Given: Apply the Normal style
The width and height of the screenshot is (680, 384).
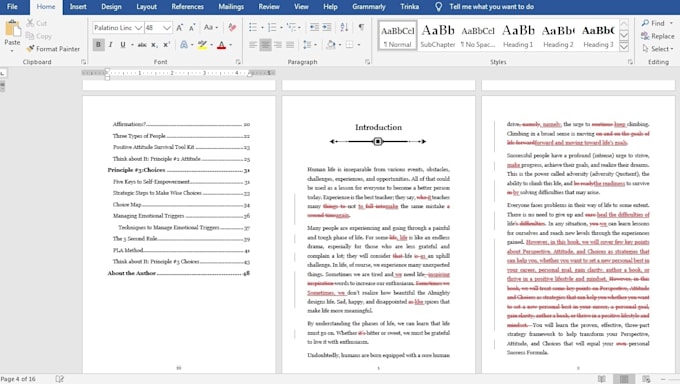Looking at the screenshot, I should [x=398, y=35].
